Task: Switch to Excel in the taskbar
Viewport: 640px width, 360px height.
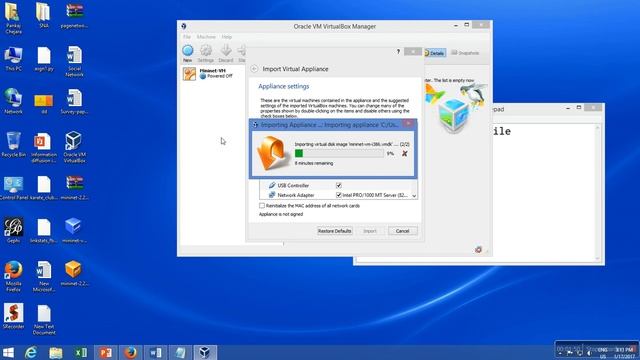Action: click(x=80, y=353)
